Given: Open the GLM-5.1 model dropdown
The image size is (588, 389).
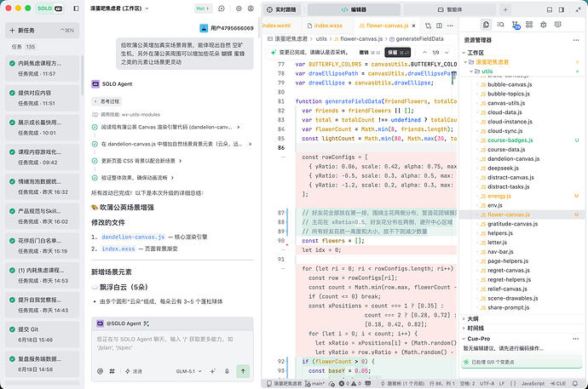Looking at the screenshot, I should (x=188, y=371).
